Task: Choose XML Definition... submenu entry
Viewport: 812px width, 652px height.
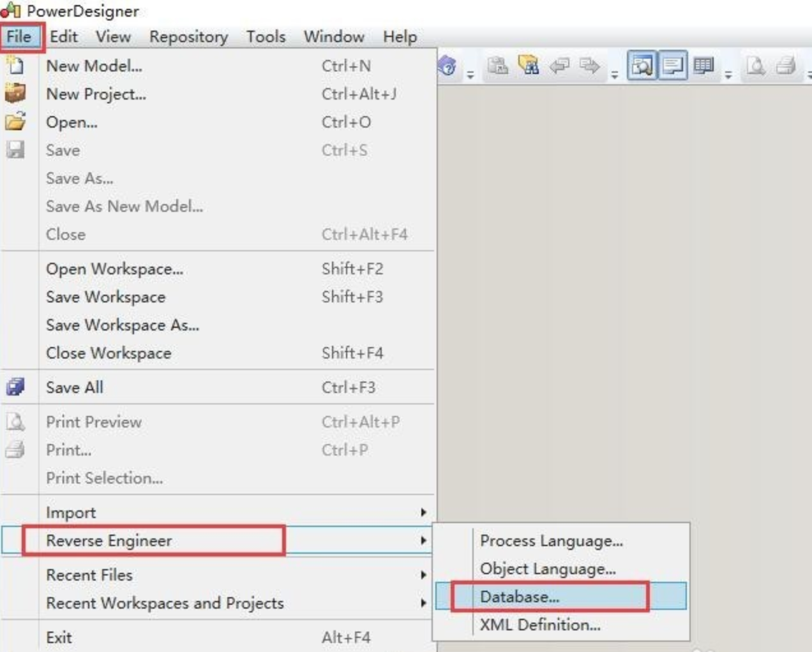Action: tap(560, 625)
